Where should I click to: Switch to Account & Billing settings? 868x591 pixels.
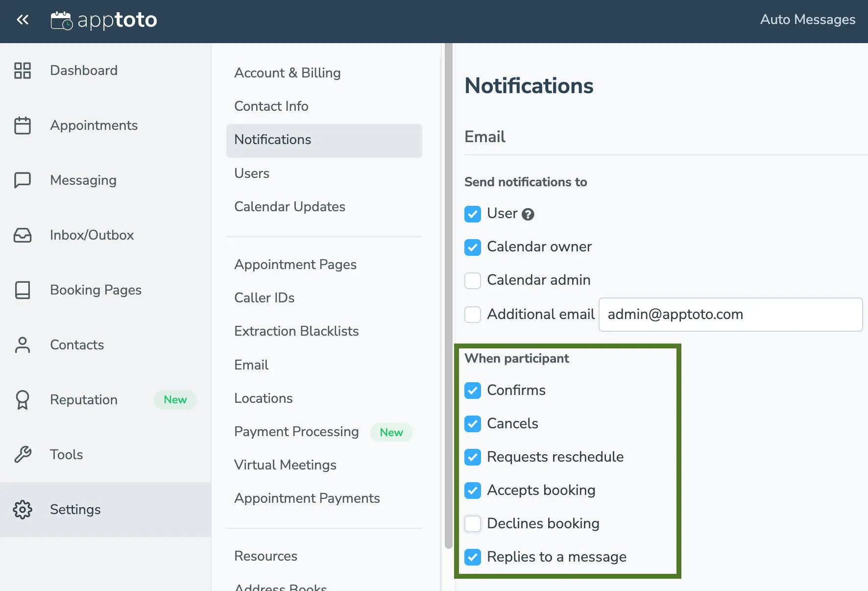point(288,73)
